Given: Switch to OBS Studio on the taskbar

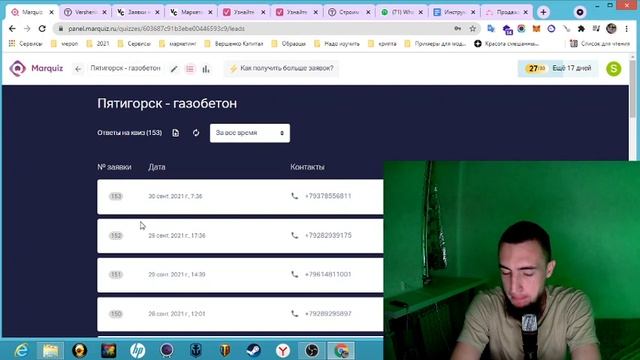Looking at the screenshot, I should pos(312,350).
